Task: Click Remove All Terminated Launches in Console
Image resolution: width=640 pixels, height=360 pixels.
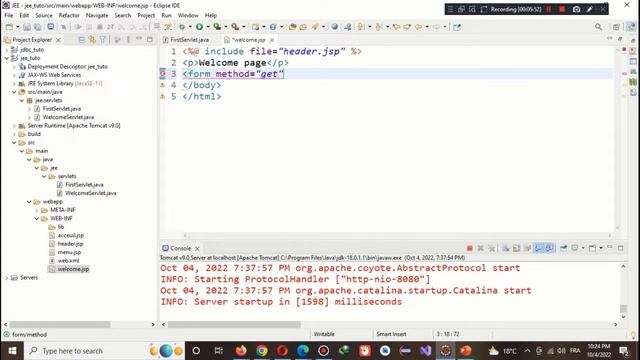Action: (492, 248)
